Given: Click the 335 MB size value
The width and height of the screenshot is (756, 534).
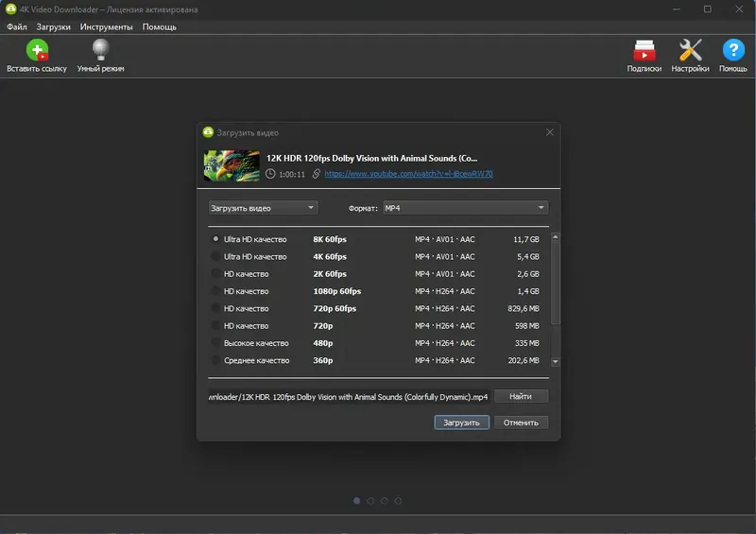Looking at the screenshot, I should (x=527, y=343).
